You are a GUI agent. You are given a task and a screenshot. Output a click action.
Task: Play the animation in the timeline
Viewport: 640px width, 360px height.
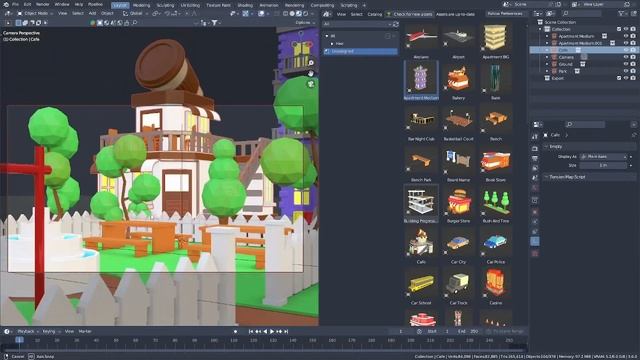click(272, 331)
